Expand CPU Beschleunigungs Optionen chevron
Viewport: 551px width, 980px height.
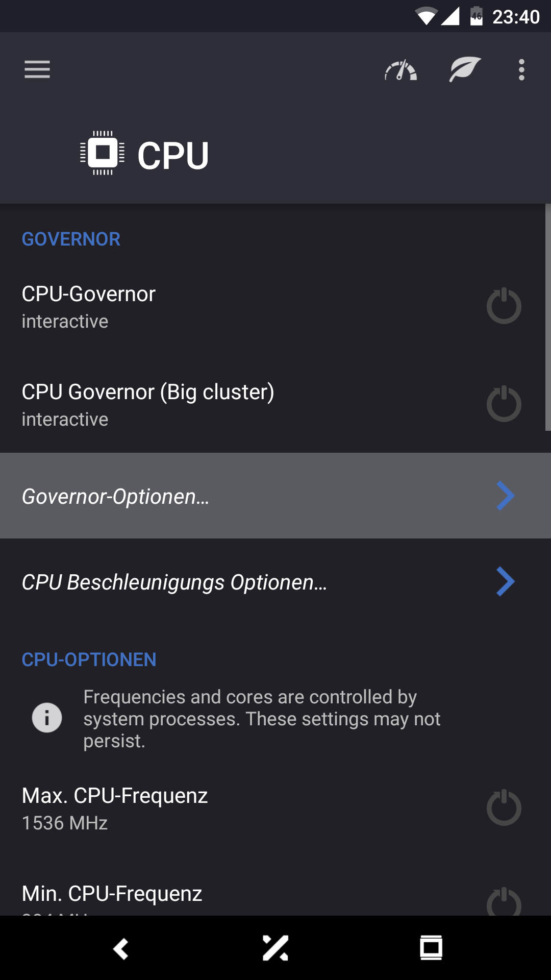pos(505,581)
